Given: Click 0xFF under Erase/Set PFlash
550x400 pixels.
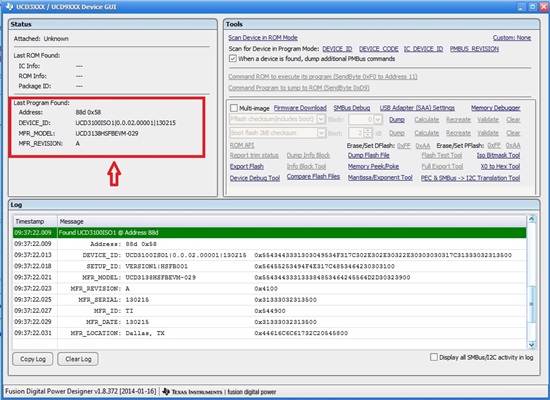Looking at the screenshot, I should click(x=494, y=145).
